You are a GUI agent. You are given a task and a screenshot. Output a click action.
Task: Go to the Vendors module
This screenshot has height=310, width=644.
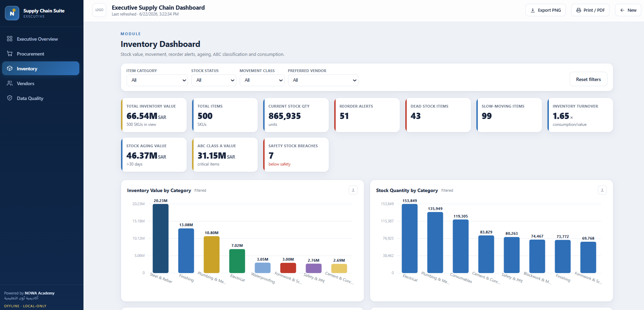click(x=41, y=83)
